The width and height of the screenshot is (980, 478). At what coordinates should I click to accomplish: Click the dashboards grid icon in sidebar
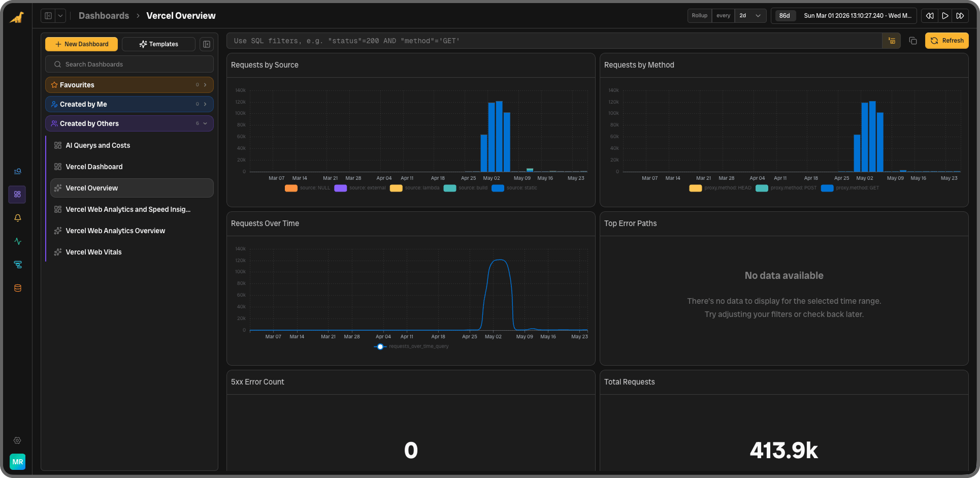17,195
